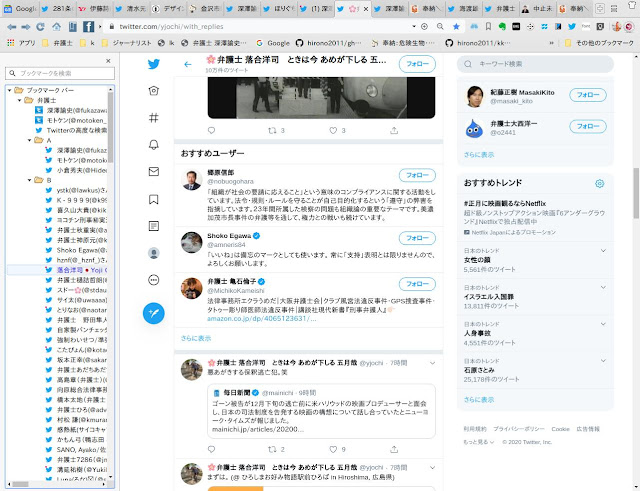Open その他のブックマーク folder
This screenshot has height=491, width=640.
pos(599,43)
